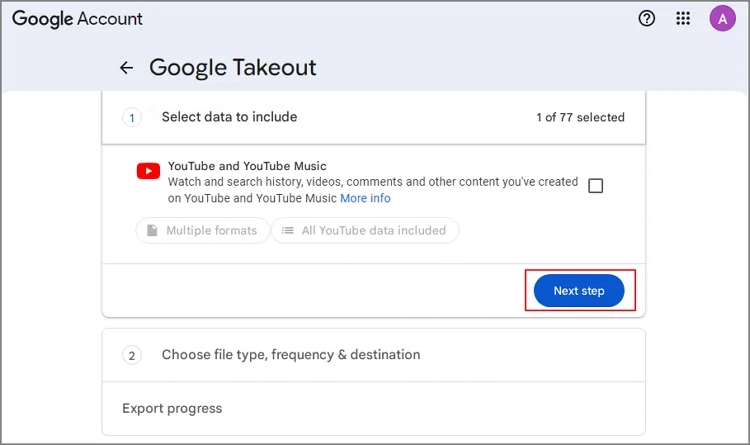Open the Help question mark icon
The height and width of the screenshot is (445, 750).
[647, 18]
